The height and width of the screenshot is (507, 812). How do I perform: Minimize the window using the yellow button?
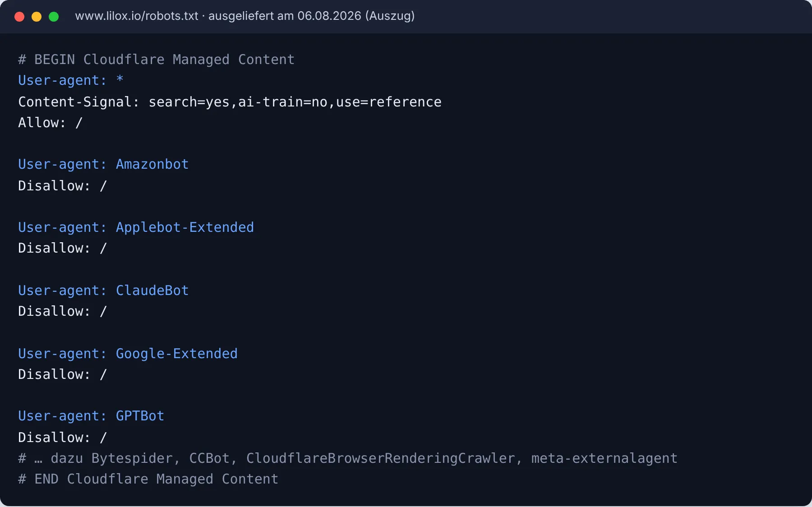37,17
